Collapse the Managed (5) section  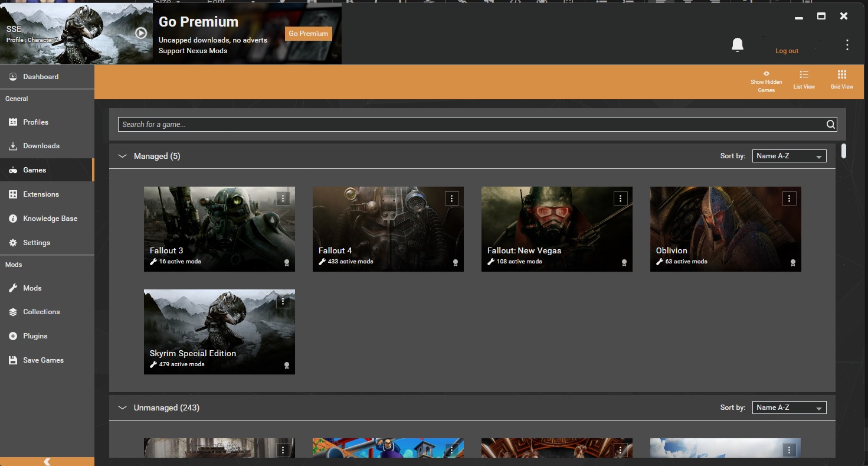point(123,156)
